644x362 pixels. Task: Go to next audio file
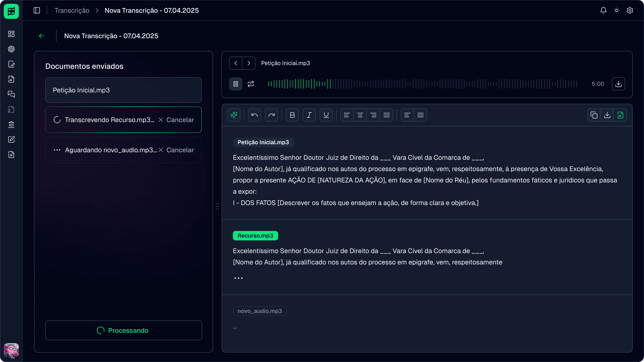249,63
